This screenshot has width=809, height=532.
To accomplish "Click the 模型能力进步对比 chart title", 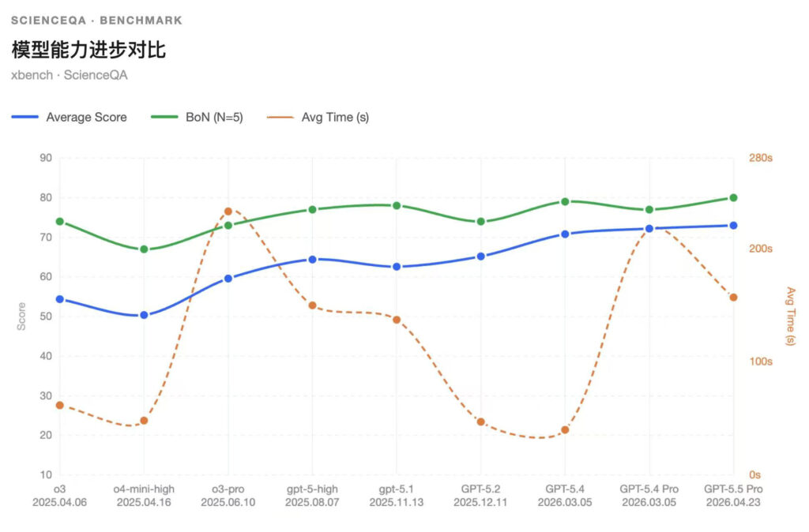I will click(88, 50).
